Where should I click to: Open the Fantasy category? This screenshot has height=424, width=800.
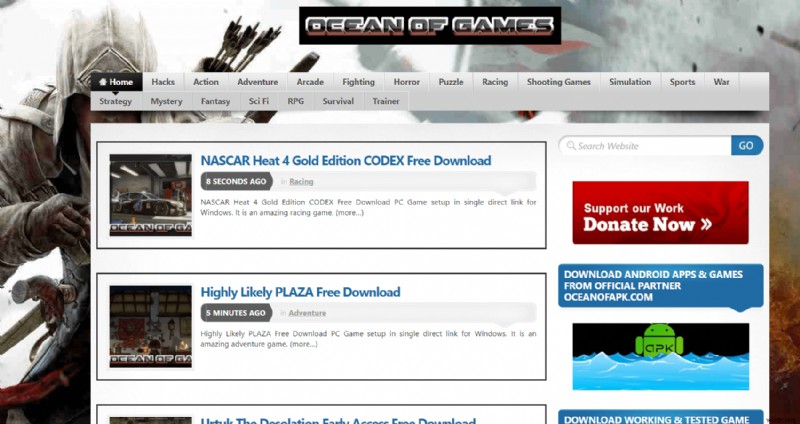pyautogui.click(x=215, y=102)
